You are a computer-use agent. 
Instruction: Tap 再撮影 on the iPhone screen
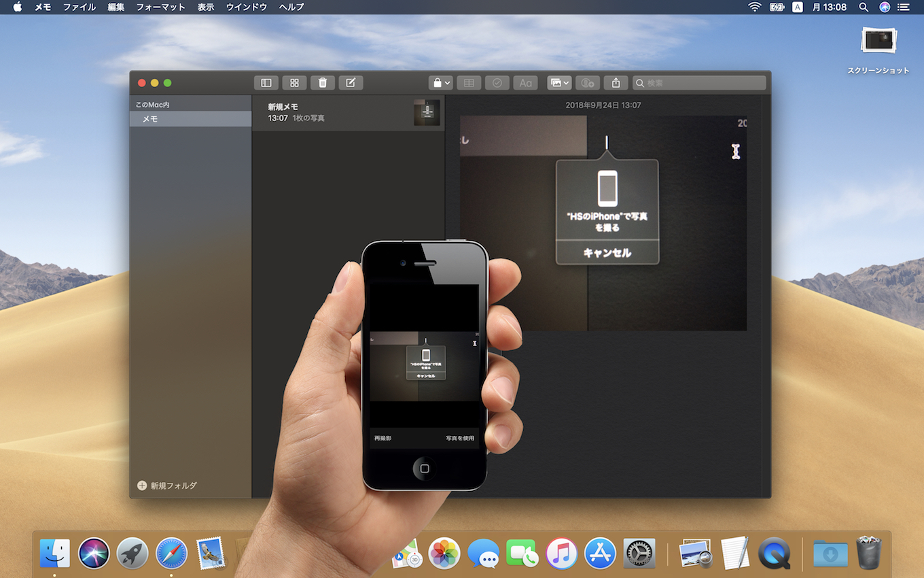click(x=383, y=439)
